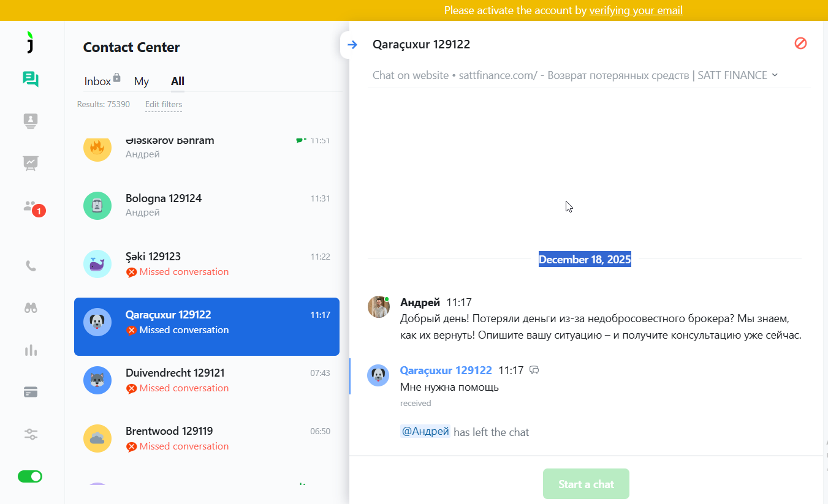
Task: Click the Results: 75390 count text
Action: (104, 104)
